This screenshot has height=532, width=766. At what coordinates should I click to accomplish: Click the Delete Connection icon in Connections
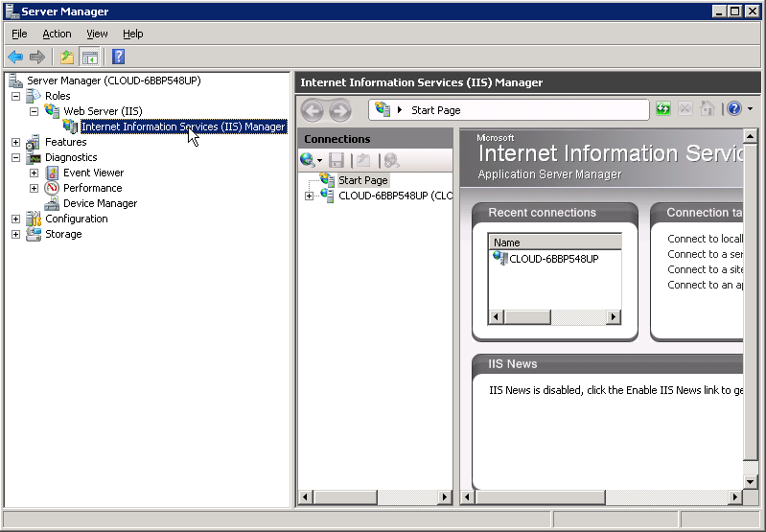click(391, 160)
